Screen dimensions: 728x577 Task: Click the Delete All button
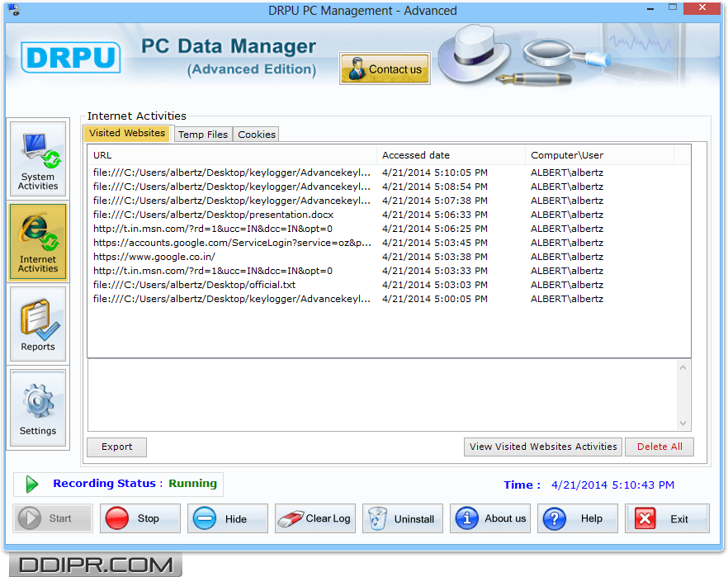pyautogui.click(x=659, y=447)
